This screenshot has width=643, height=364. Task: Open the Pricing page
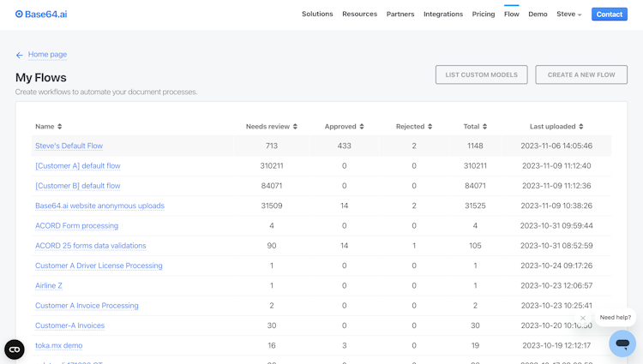[484, 15]
